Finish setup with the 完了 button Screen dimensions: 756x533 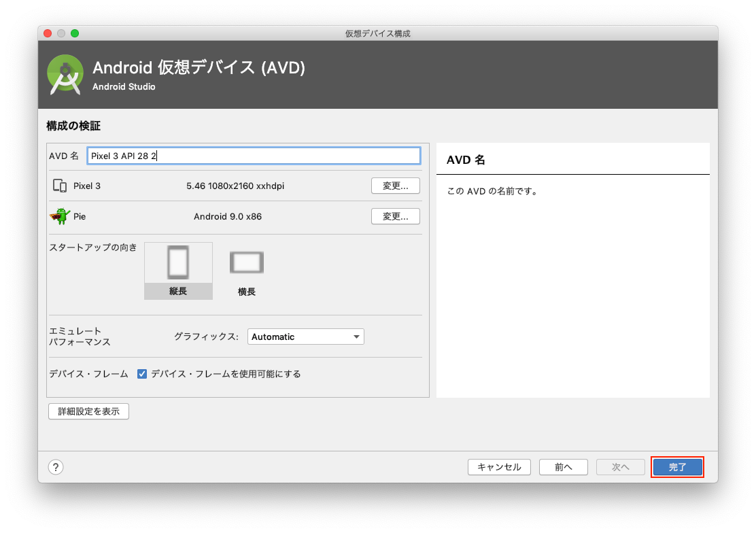click(x=677, y=467)
